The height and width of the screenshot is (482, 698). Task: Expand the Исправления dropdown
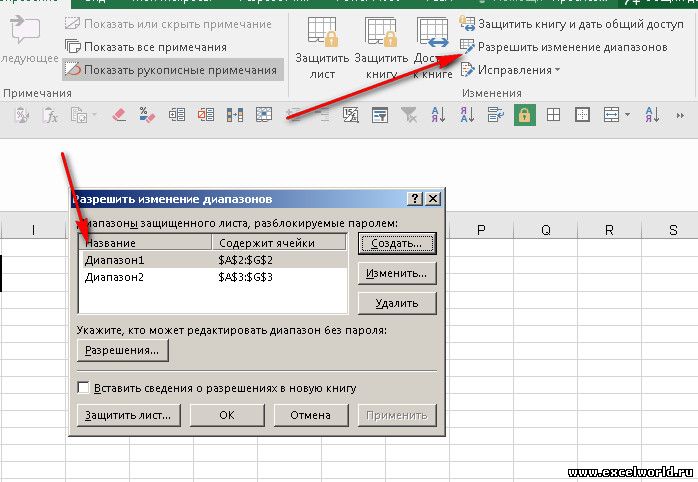coord(557,70)
